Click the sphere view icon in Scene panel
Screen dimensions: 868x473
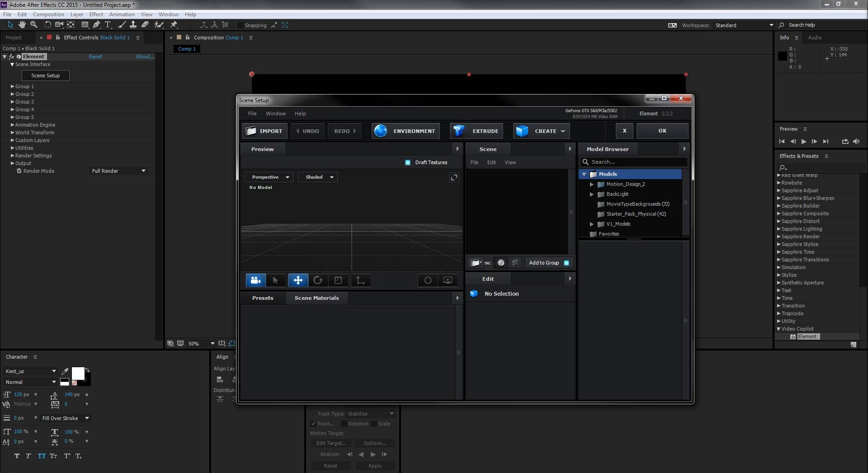[x=501, y=263]
